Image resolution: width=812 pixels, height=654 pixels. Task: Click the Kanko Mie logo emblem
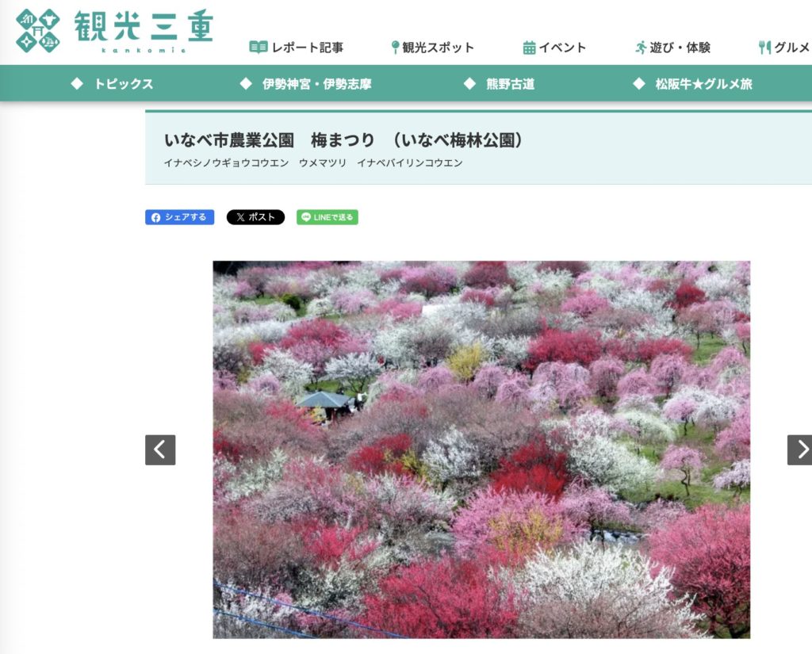point(38,30)
